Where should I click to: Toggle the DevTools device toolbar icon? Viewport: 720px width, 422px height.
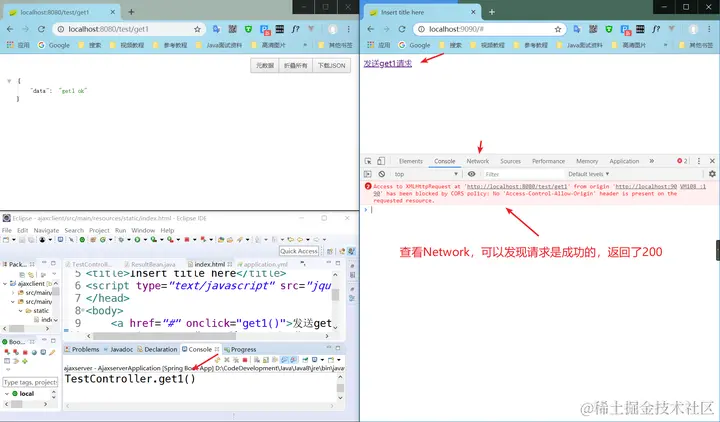[381, 161]
